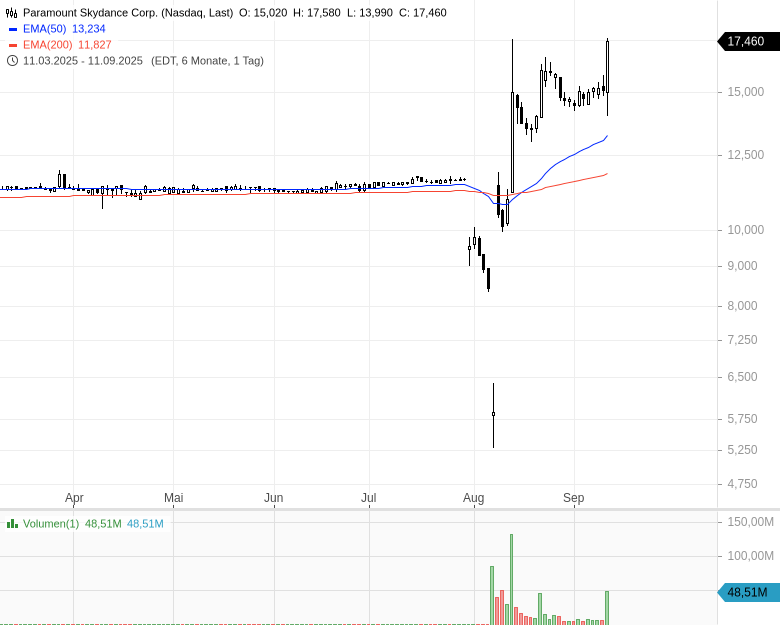Click the Jun label on time axis
Viewport: 780px width, 625px height.
click(x=274, y=498)
